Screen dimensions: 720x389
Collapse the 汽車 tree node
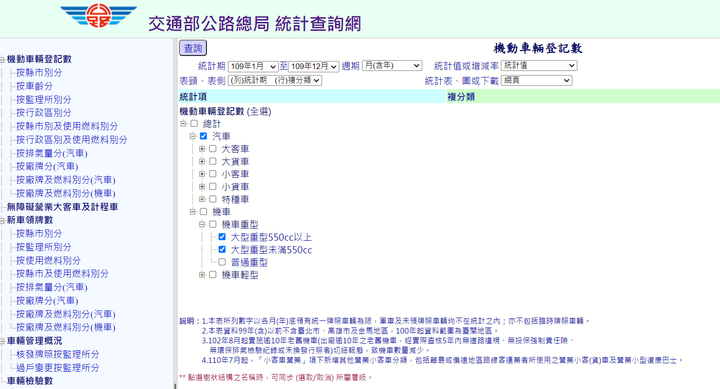pyautogui.click(x=193, y=136)
